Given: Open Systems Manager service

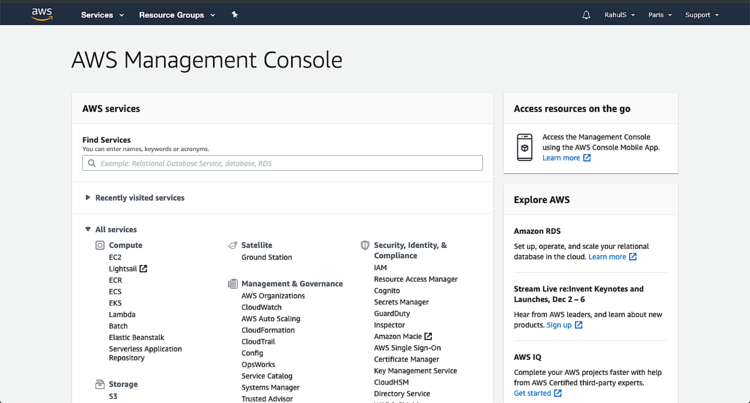Looking at the screenshot, I should click(271, 388).
